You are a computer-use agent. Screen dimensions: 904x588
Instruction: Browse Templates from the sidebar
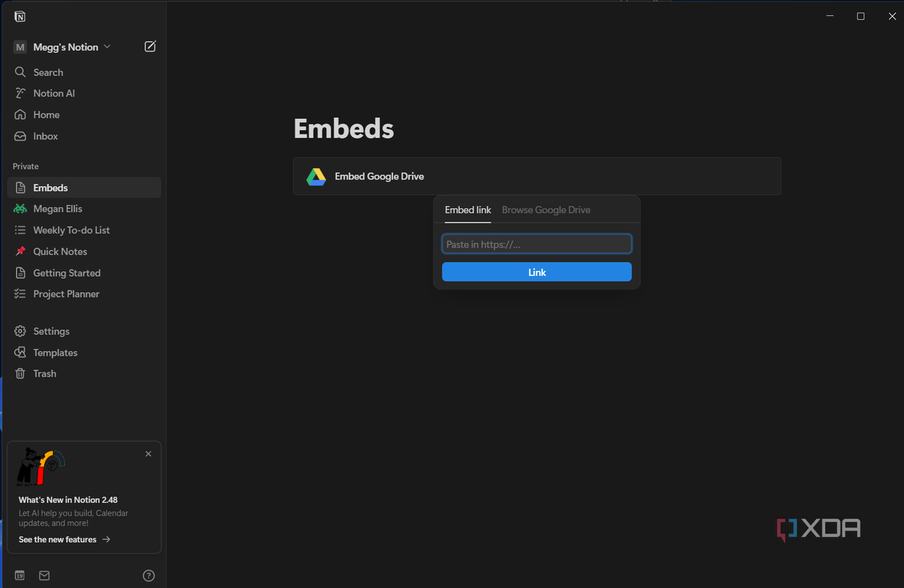[x=84, y=353]
